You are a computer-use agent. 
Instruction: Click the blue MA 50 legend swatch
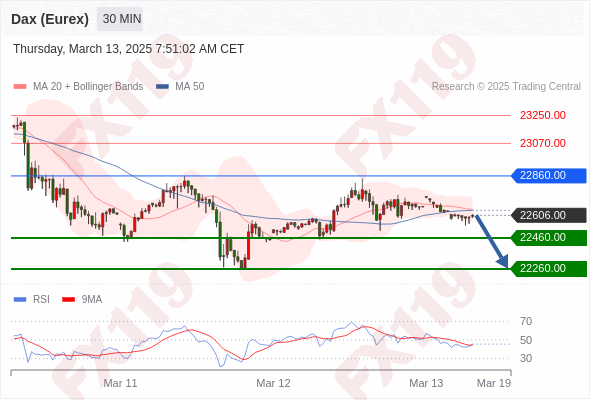[162, 87]
